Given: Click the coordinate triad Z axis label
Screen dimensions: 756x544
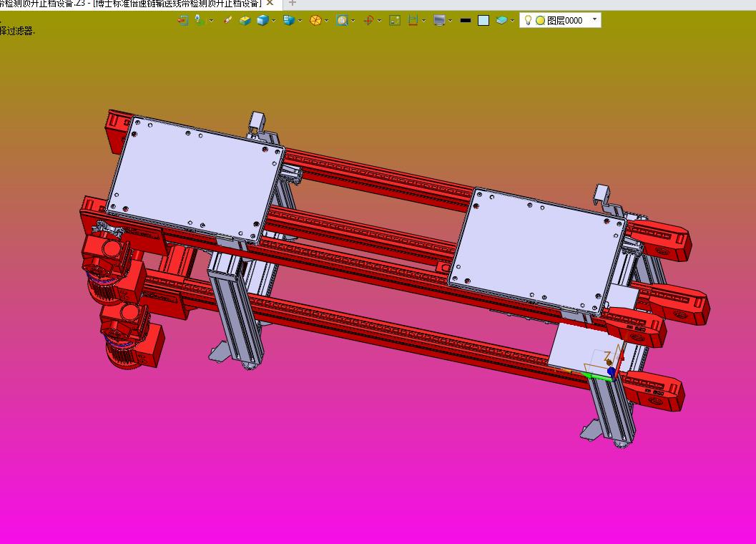Looking at the screenshot, I should [607, 358].
